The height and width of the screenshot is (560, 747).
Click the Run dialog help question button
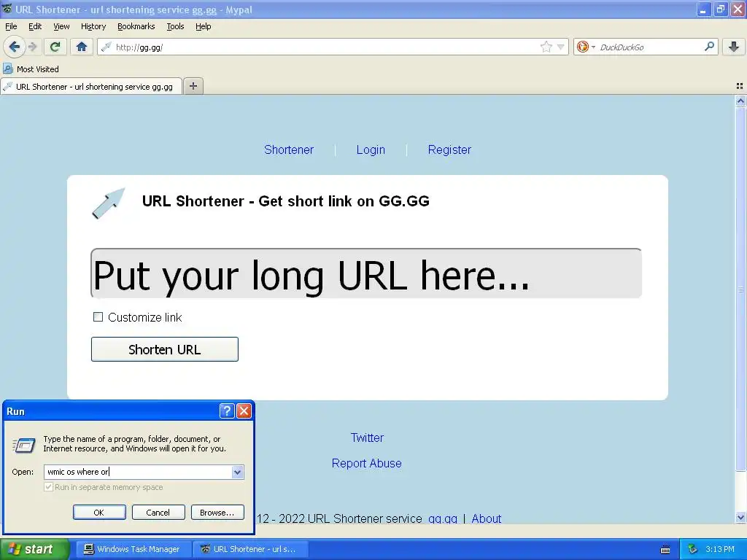click(227, 411)
